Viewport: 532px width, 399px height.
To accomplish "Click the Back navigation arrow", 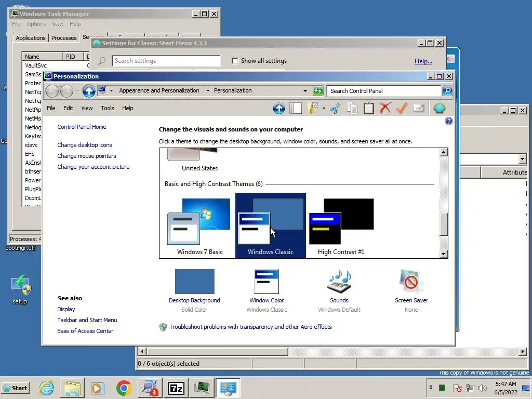I will click(x=52, y=91).
